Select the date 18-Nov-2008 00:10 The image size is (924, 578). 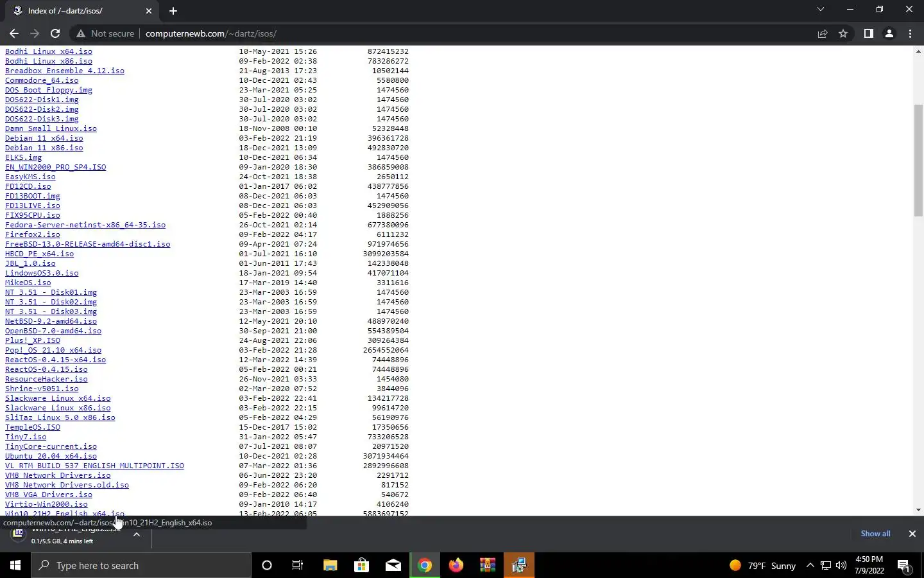[278, 128]
